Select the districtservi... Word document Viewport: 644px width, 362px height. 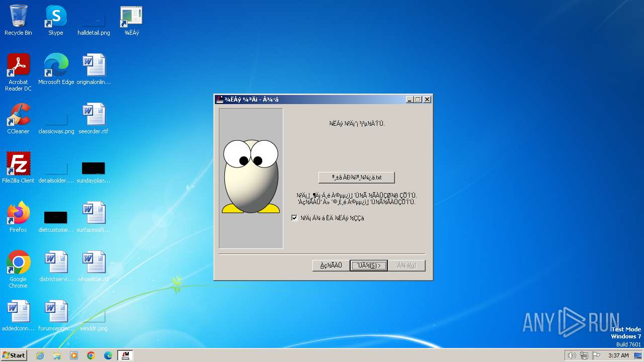[x=56, y=266]
